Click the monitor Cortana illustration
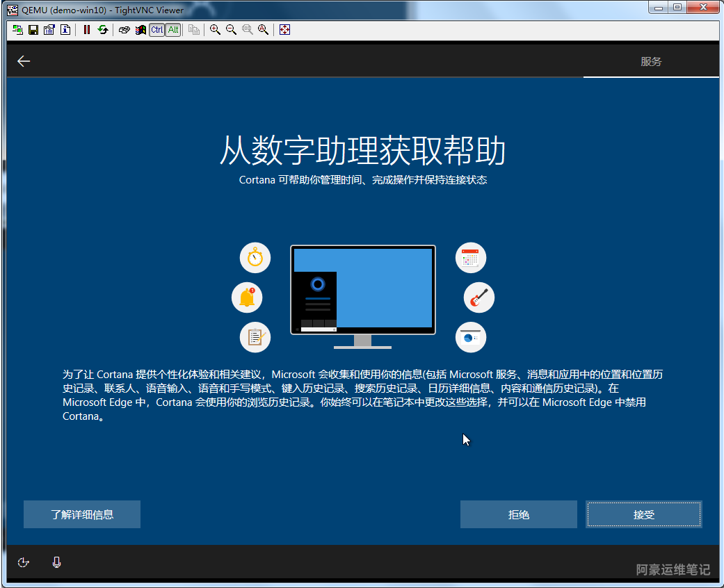This screenshot has width=724, height=588. tap(363, 296)
